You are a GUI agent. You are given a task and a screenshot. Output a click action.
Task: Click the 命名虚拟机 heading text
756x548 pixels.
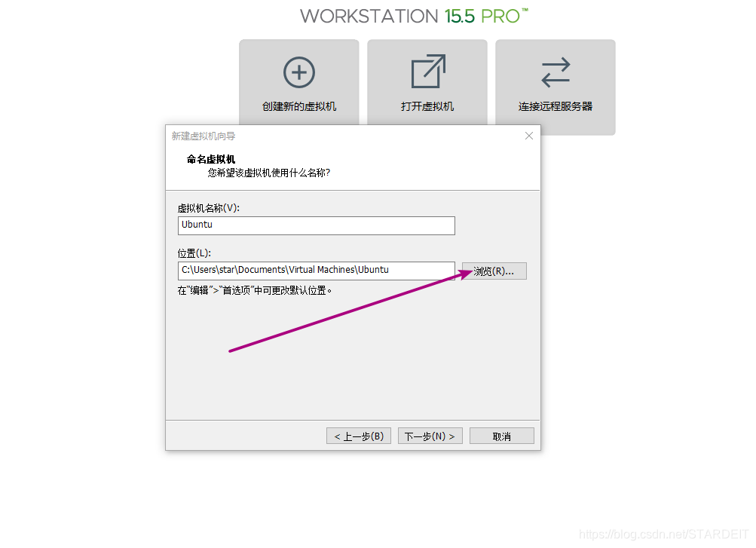click(211, 159)
